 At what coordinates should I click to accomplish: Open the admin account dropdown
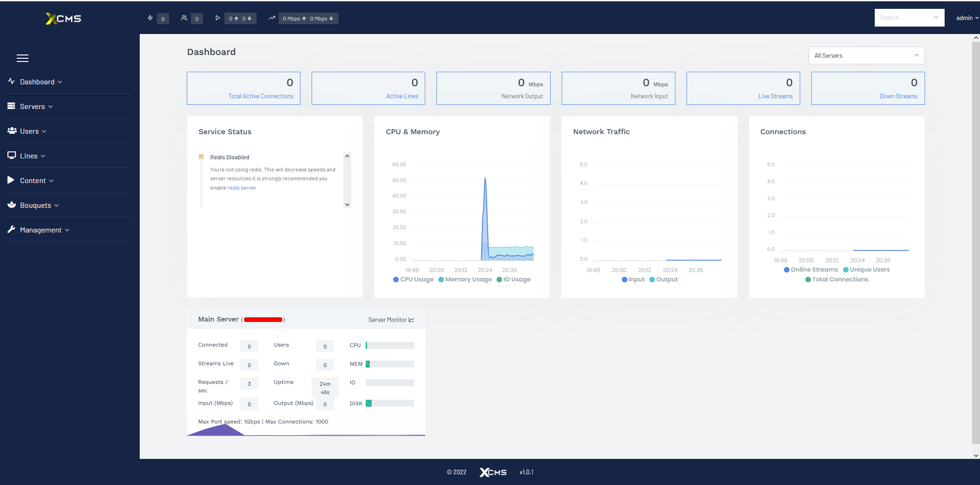(967, 18)
